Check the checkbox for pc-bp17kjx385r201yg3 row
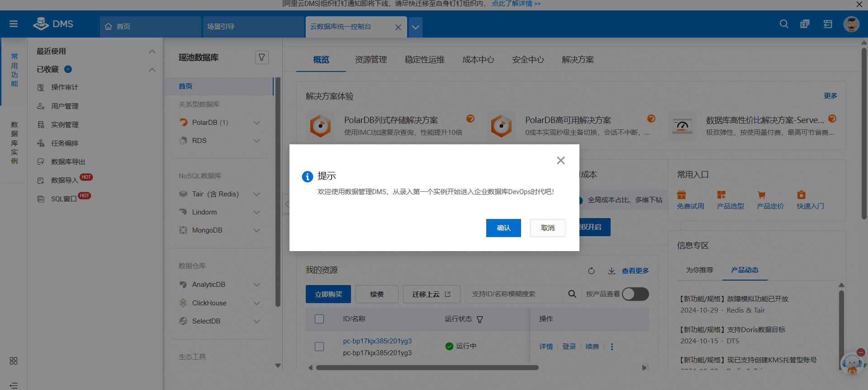Viewport: 868px width, 390px height. point(319,347)
